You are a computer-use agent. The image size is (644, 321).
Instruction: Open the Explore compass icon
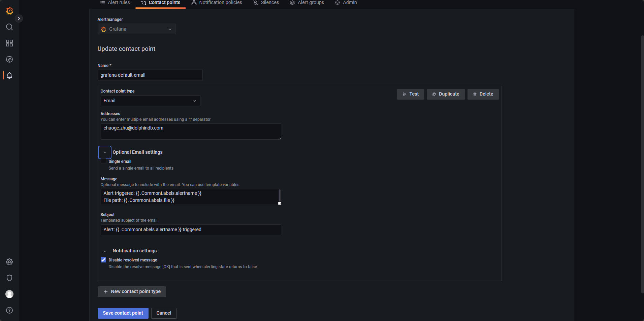9,59
